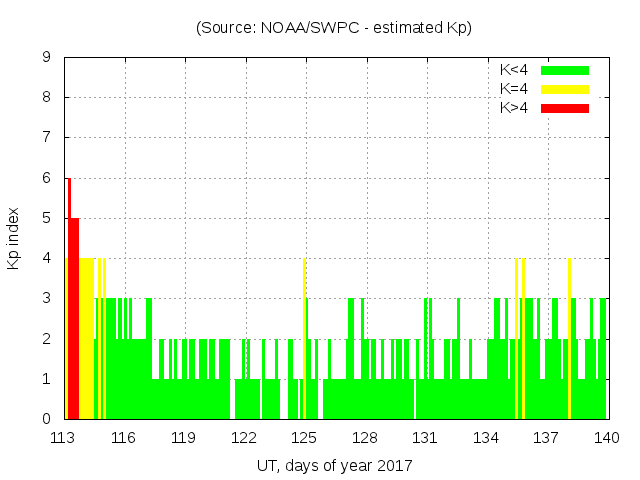The height and width of the screenshot is (480, 640).
Task: Click the tall red bar reaching Kp 6
Action: click(69, 300)
